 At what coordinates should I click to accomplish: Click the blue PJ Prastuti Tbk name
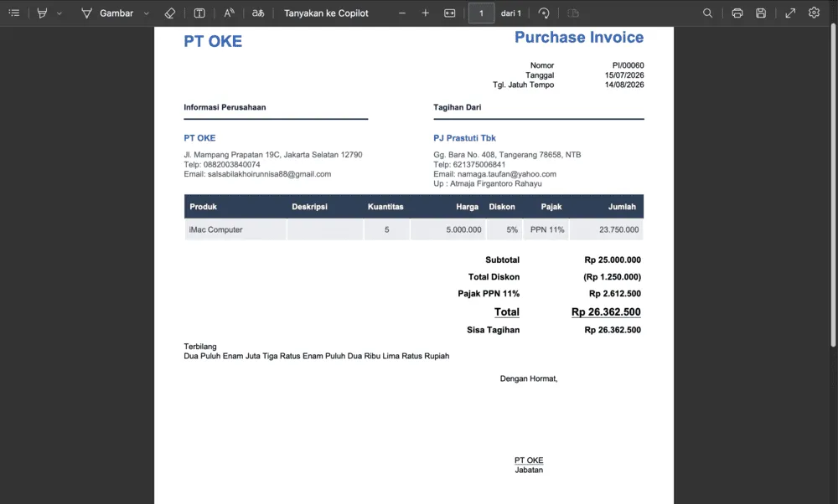464,138
